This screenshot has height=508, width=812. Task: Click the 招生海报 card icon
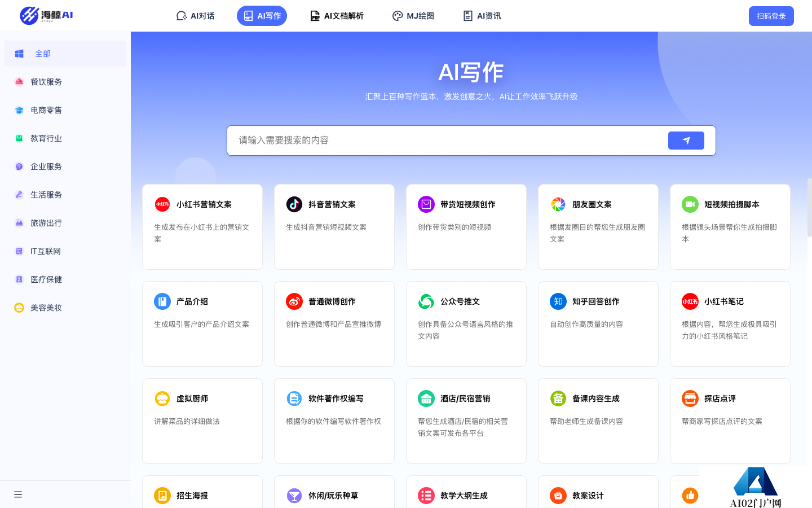pos(162,496)
